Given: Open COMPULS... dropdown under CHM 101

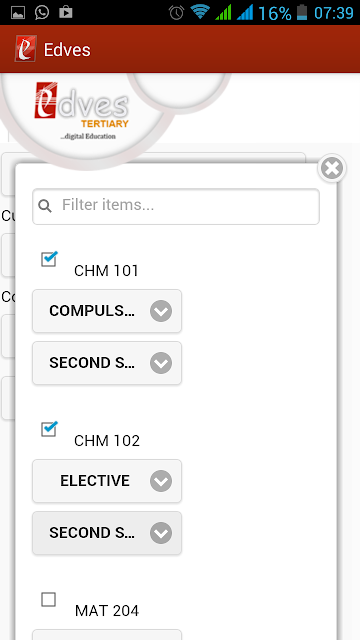Looking at the screenshot, I should [107, 311].
